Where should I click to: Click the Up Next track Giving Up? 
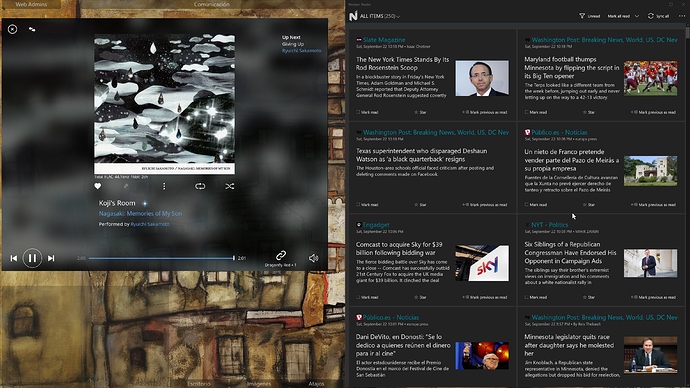click(293, 44)
